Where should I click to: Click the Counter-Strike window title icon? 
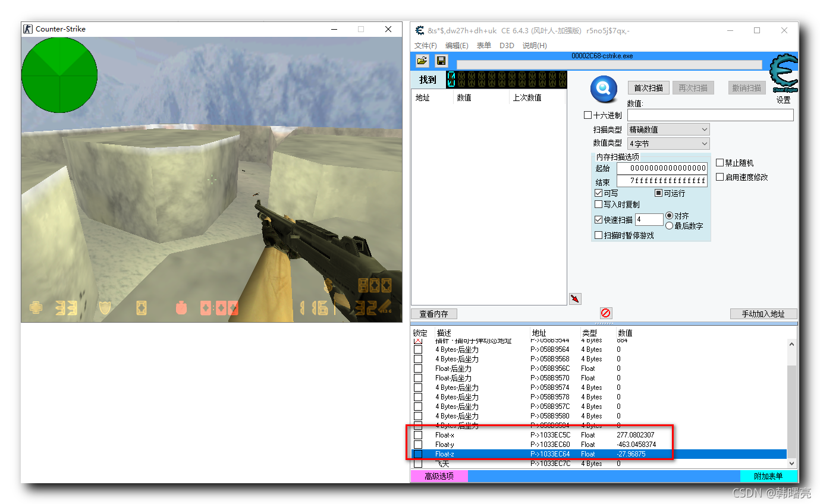(27, 29)
